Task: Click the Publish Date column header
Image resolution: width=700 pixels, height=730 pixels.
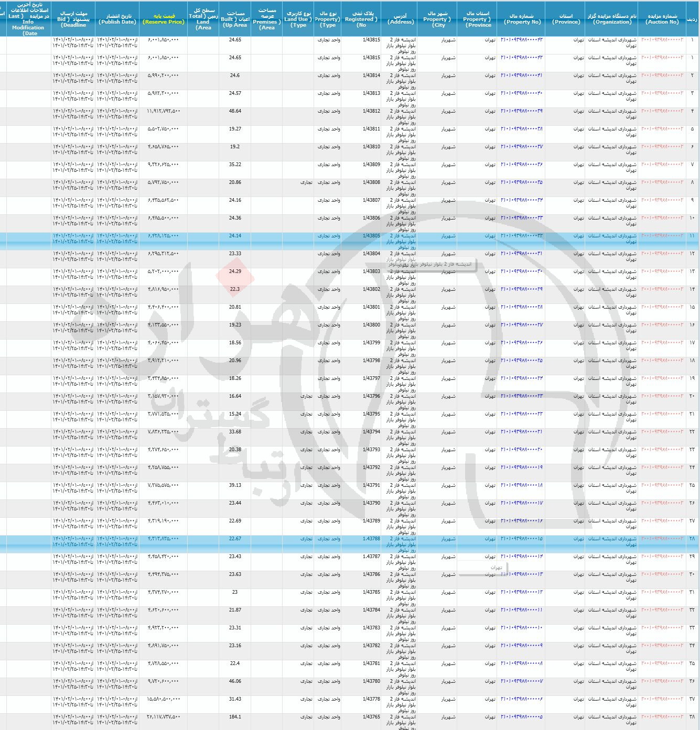Action: click(x=117, y=19)
